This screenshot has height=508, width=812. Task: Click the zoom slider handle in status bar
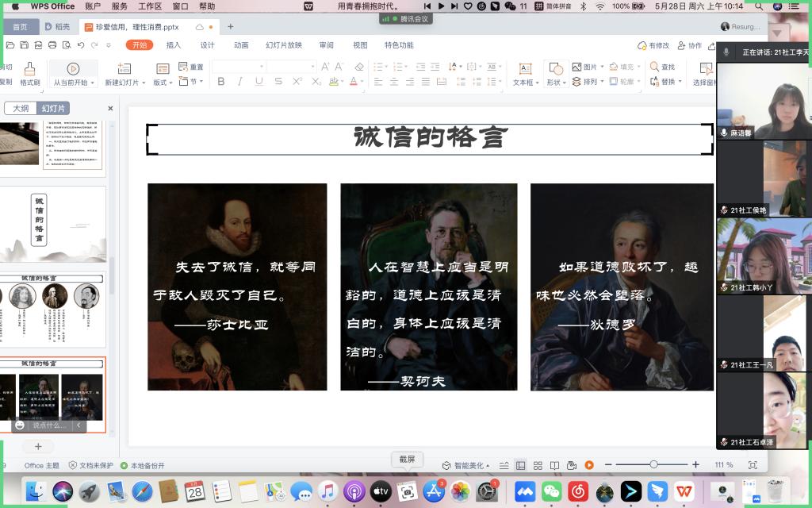pyautogui.click(x=653, y=465)
